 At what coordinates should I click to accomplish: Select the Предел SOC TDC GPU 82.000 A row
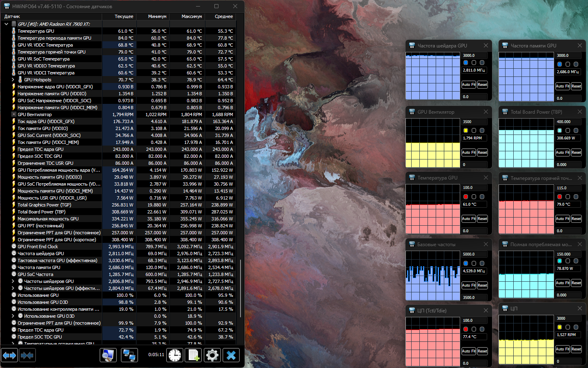[118, 156]
